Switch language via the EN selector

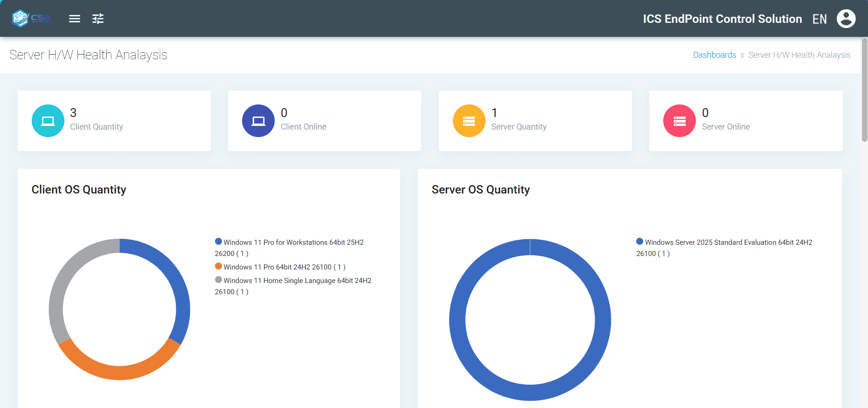(x=819, y=19)
